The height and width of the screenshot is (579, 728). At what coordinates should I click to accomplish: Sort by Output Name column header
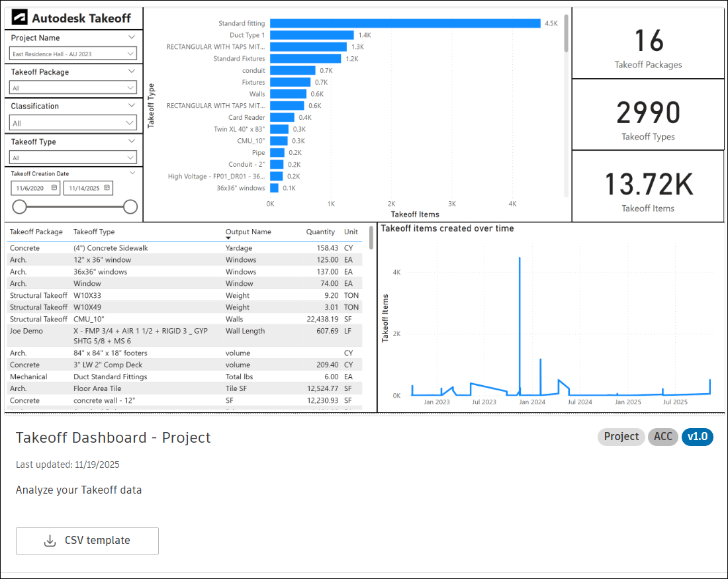(248, 232)
